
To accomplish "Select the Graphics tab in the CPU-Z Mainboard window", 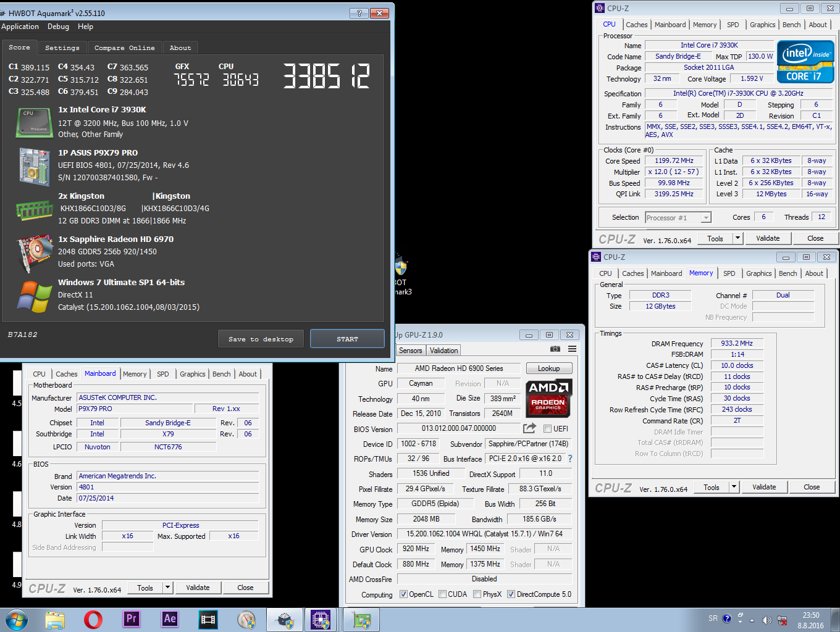I will (x=192, y=374).
